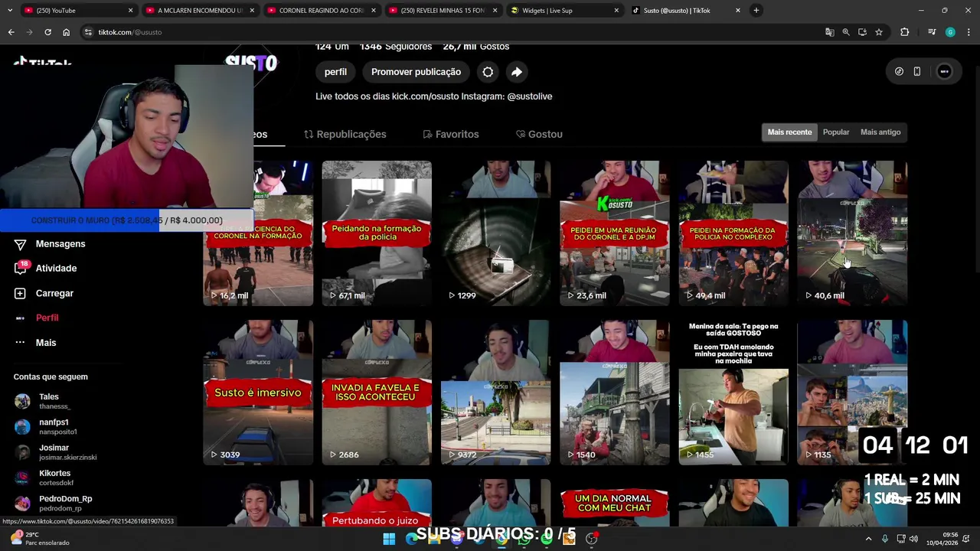Bookmark this page with the star icon
Image resolution: width=980 pixels, height=551 pixels.
tap(879, 32)
